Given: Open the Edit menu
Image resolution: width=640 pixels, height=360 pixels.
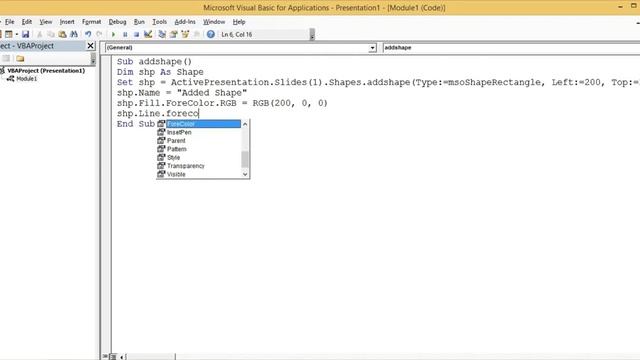Looking at the screenshot, I should (x=27, y=22).
